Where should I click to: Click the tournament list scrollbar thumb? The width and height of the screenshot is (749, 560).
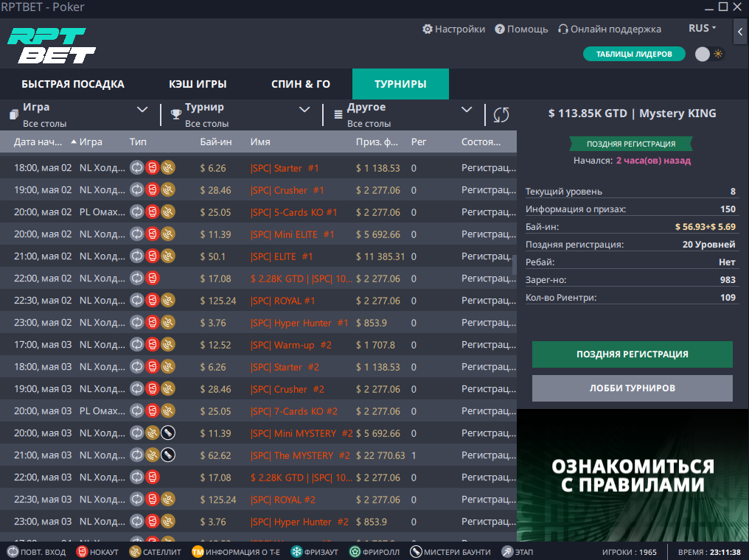pos(515,265)
